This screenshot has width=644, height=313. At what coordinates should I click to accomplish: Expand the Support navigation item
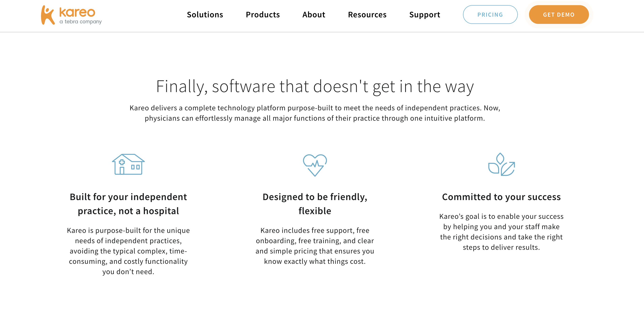(425, 15)
